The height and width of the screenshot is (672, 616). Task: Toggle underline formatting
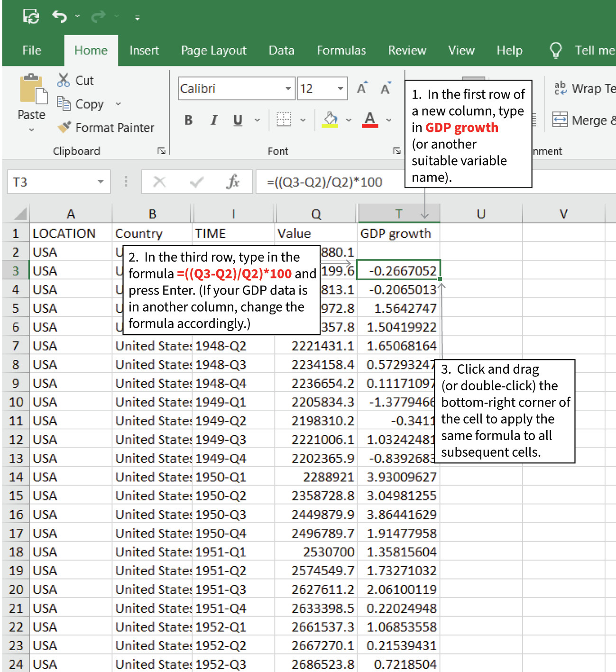tap(237, 120)
